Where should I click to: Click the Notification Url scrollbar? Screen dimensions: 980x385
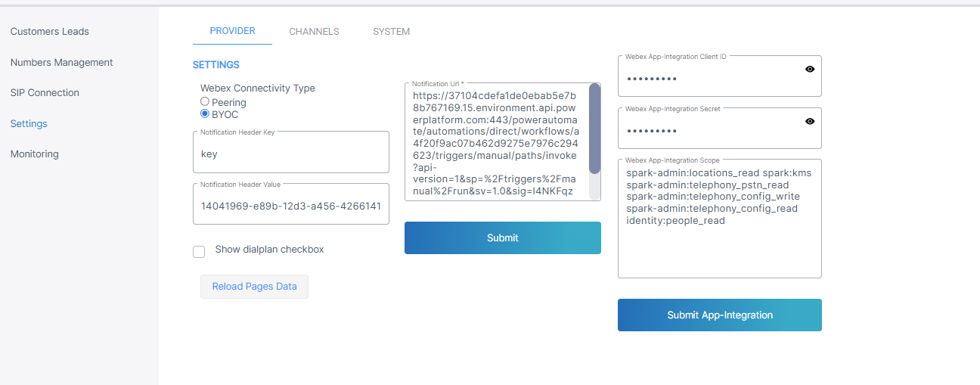594,129
